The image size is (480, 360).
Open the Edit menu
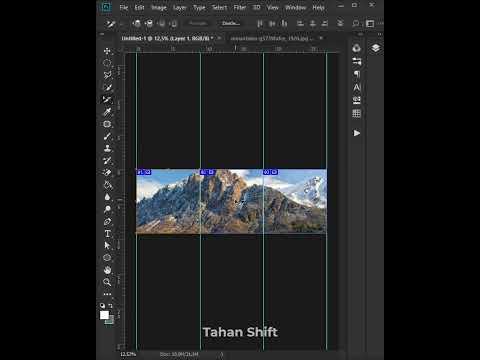[139, 7]
